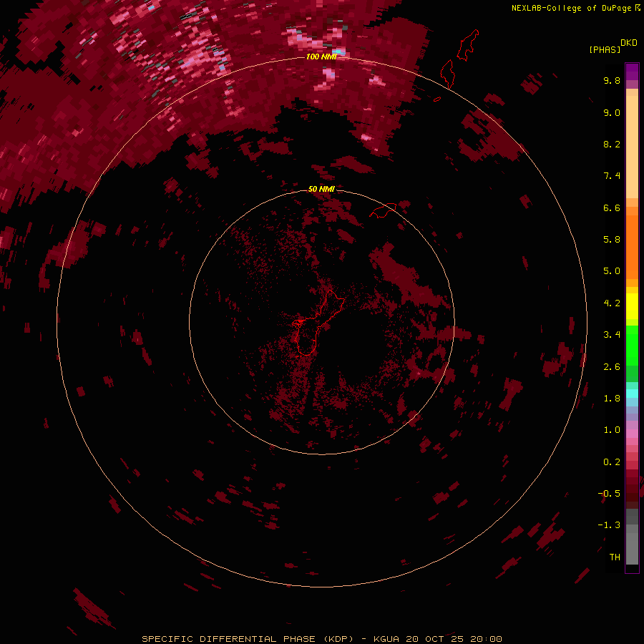Click the 1.0 value on color scale
Viewport: 644px width, 644px height.
click(612, 430)
